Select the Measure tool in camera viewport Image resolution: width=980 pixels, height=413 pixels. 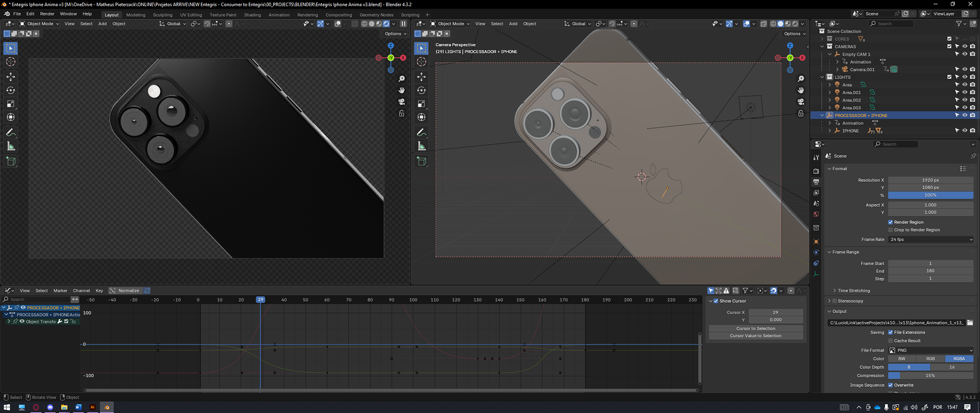point(422,146)
